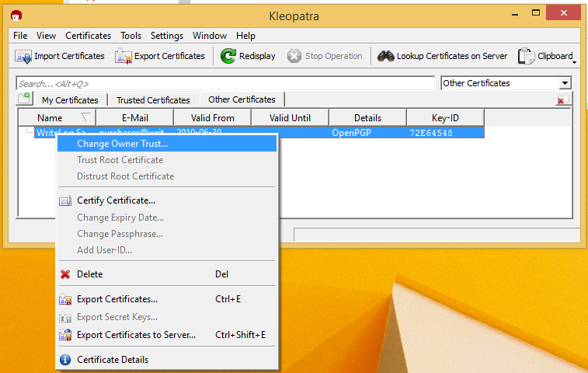588x373 pixels.
Task: Expand the Clipboard toolbar arrow
Action: 574,62
